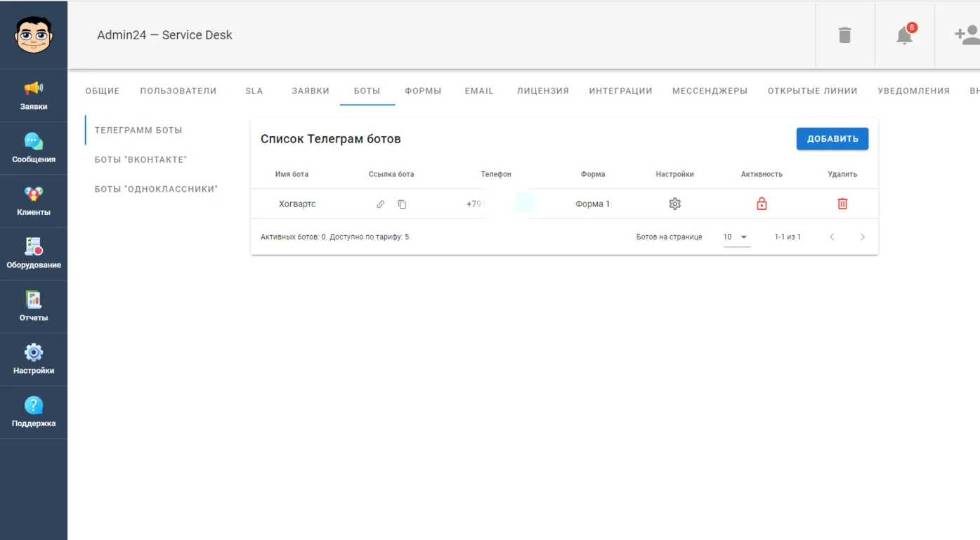This screenshot has width=980, height=540.
Task: Select БОТЫ "ВКОНТАКТЕ" in side menu
Action: click(141, 160)
